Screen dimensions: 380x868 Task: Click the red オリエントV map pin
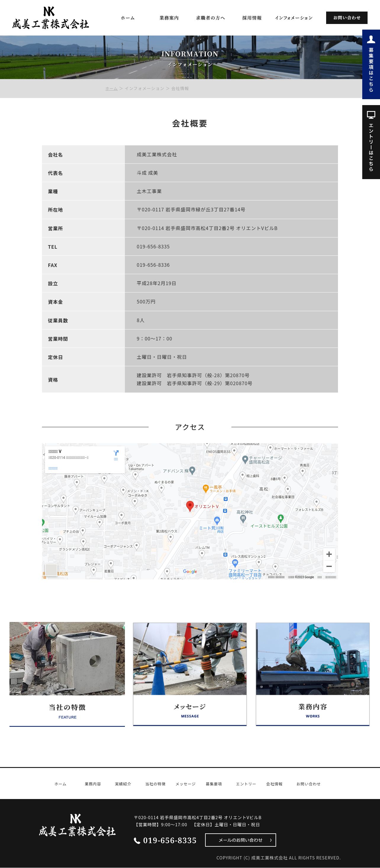pyautogui.click(x=190, y=506)
